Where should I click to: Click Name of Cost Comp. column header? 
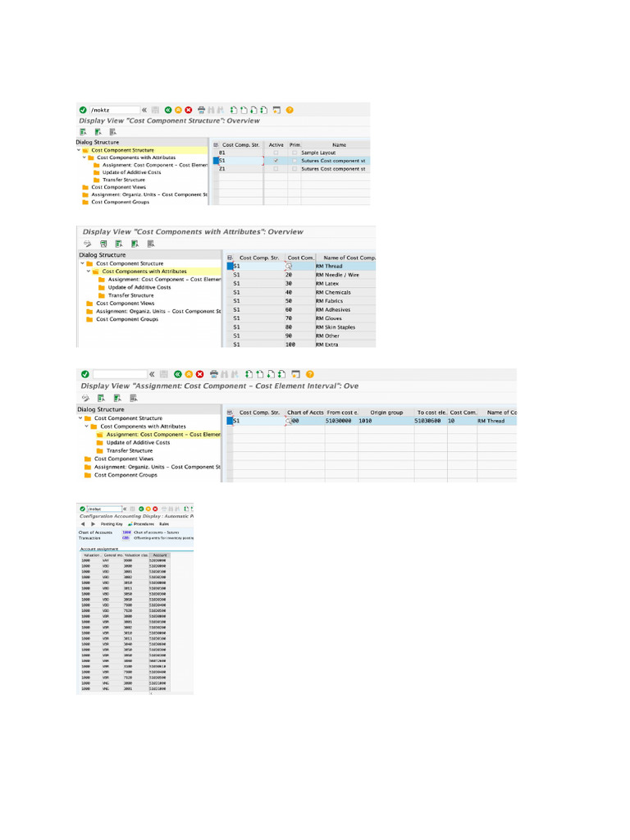tap(346, 258)
